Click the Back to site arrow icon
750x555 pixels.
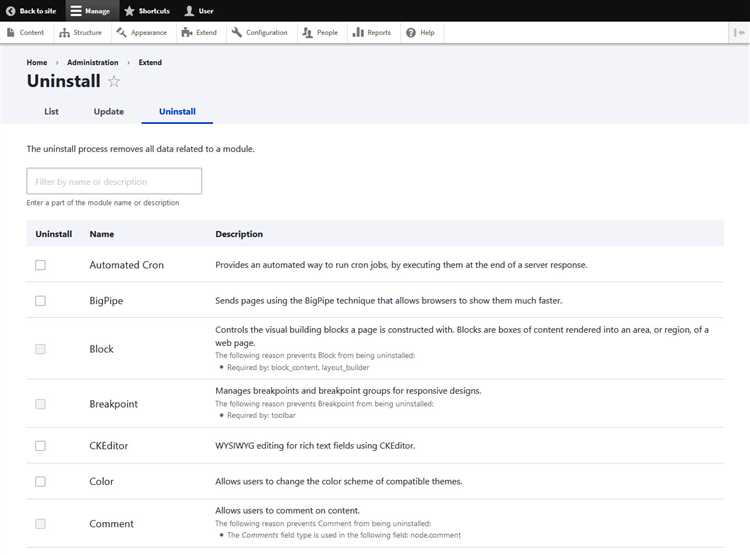tap(11, 11)
